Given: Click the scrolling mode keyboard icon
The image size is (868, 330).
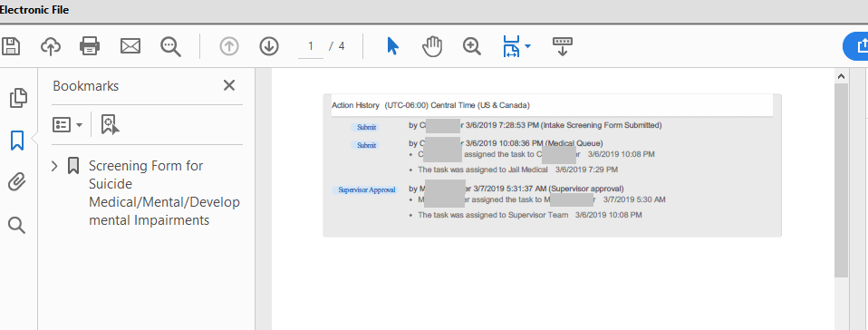Looking at the screenshot, I should tap(563, 46).
